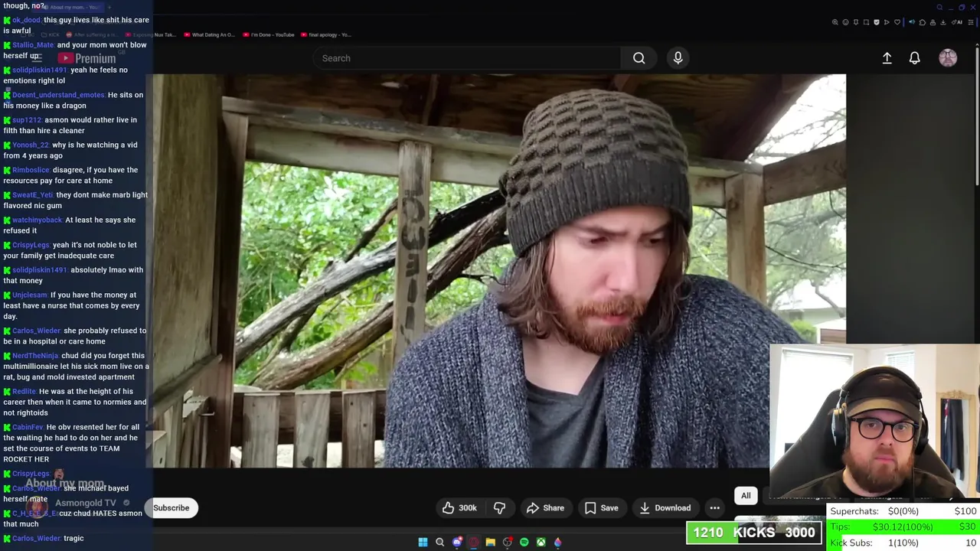Click the Superchats $0(0%) row
The width and height of the screenshot is (980, 551).
(903, 511)
